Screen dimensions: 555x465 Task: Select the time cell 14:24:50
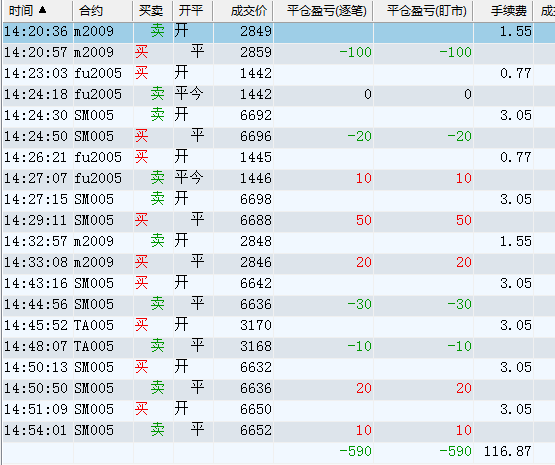[x=35, y=136]
